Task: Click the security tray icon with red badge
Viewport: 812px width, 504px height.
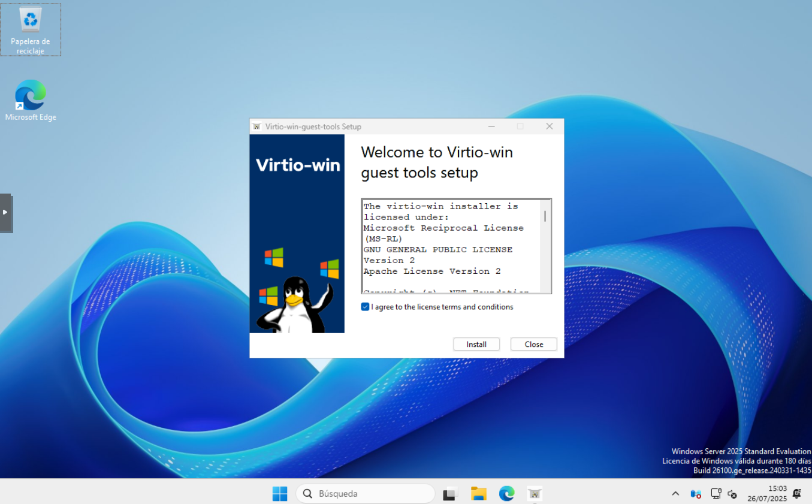Action: pos(696,494)
